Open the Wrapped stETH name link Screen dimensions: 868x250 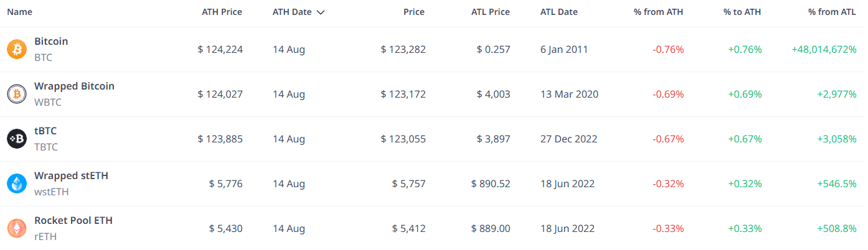[71, 176]
